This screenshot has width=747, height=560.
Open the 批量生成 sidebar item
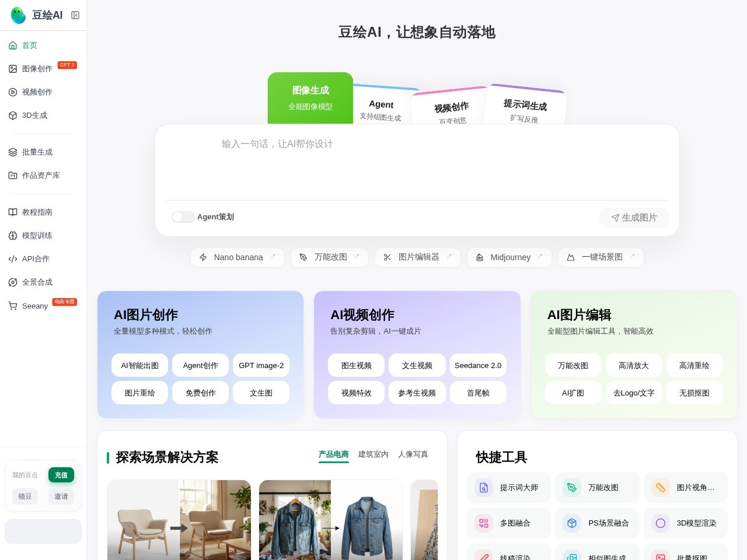point(43,152)
